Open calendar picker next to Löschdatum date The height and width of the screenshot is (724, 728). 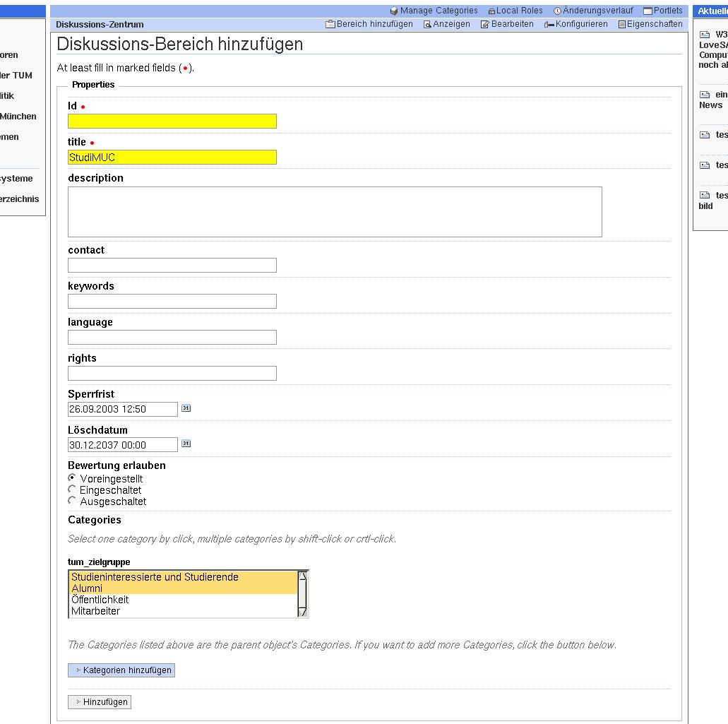186,444
